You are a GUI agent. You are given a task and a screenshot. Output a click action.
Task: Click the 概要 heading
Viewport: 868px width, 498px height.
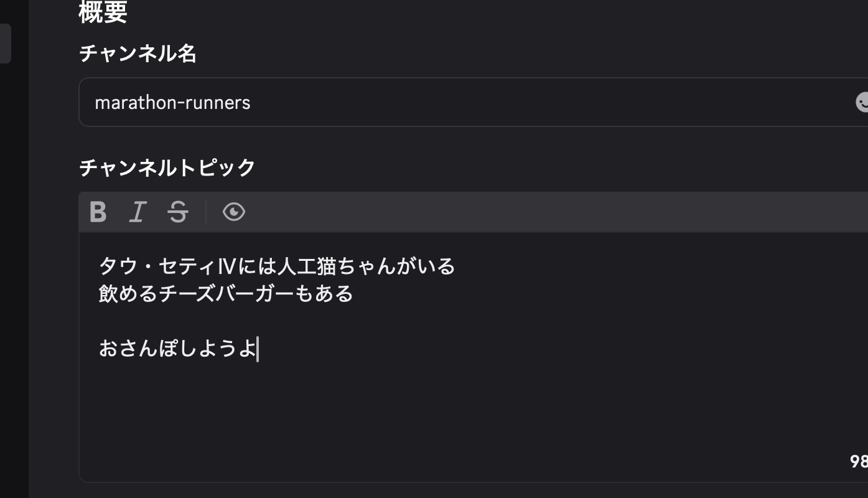[x=103, y=12]
